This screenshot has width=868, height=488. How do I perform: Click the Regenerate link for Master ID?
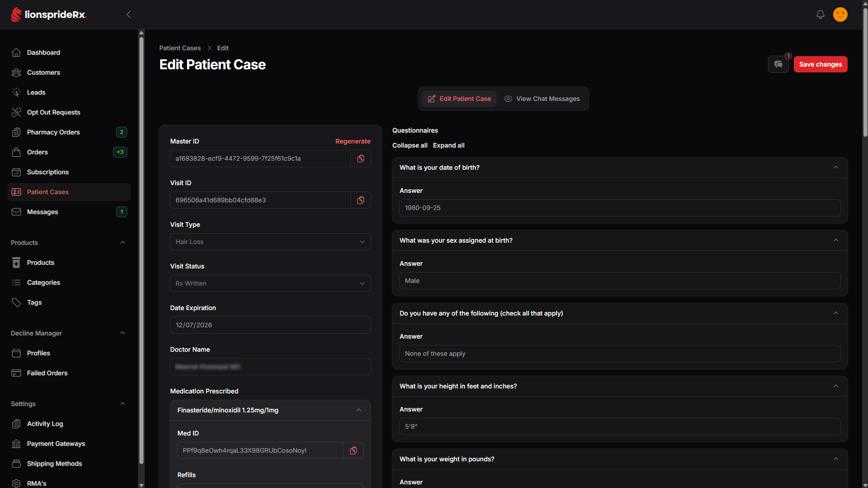pos(353,141)
